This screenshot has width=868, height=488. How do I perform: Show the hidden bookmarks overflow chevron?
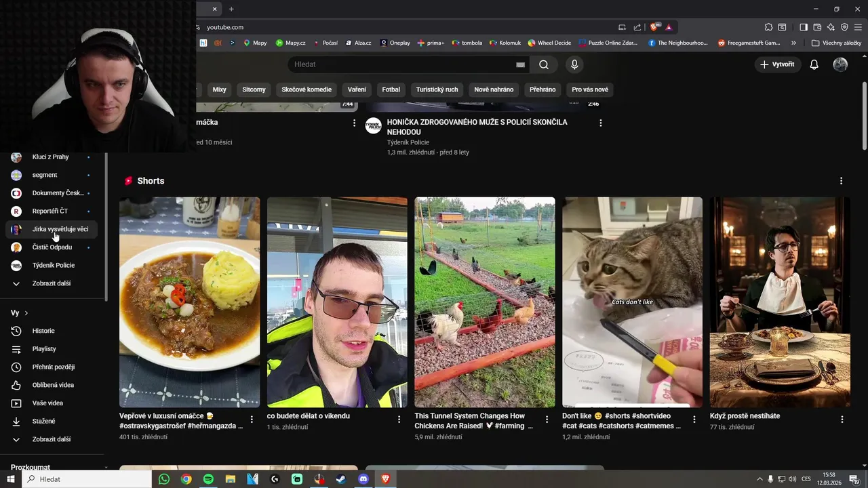point(793,43)
